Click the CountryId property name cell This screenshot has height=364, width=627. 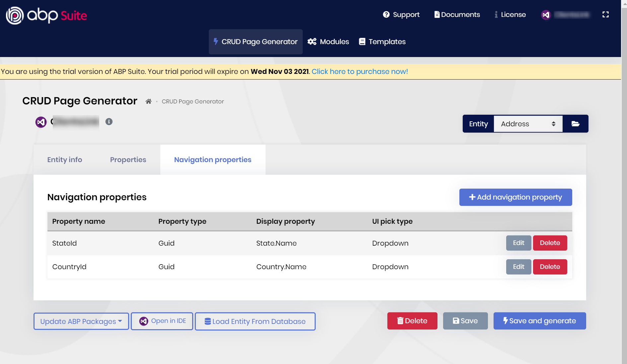tap(69, 267)
